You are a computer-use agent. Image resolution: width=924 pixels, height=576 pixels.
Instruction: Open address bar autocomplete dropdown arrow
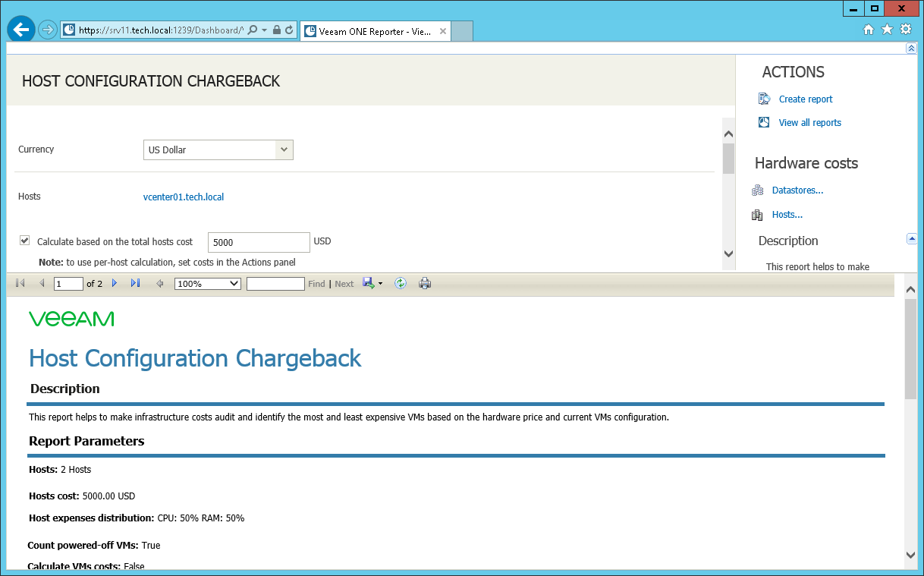point(264,30)
